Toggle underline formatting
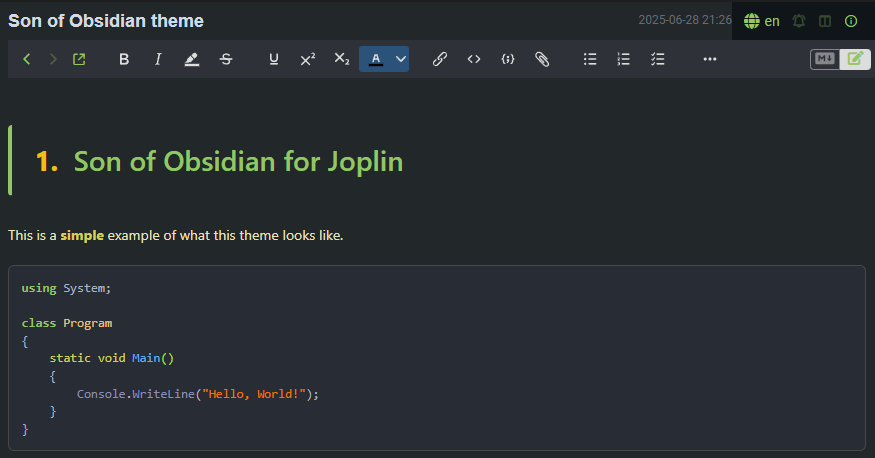 pos(273,59)
